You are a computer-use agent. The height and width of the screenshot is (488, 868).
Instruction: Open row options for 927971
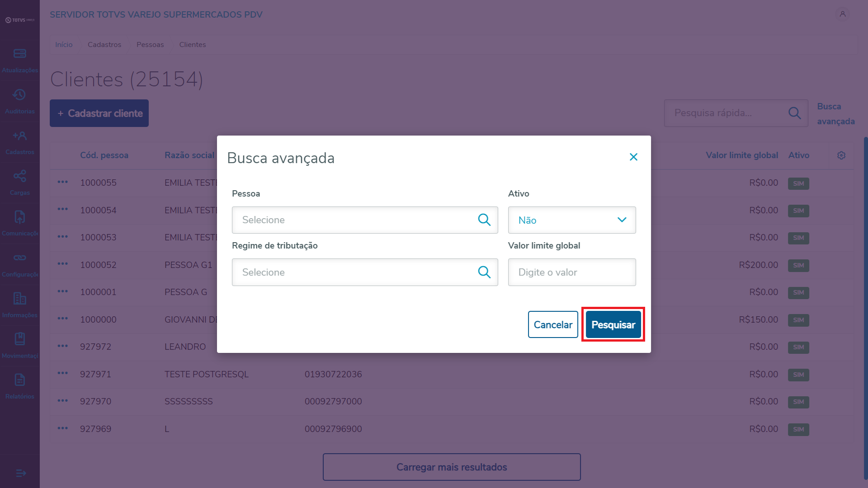click(62, 374)
